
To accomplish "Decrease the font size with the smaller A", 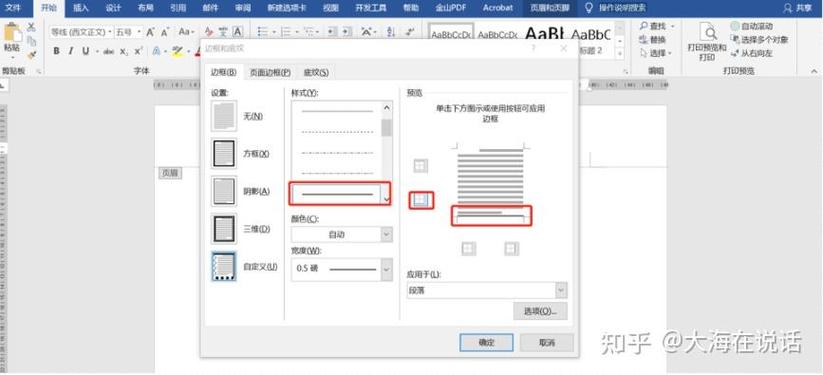I will pyautogui.click(x=165, y=33).
